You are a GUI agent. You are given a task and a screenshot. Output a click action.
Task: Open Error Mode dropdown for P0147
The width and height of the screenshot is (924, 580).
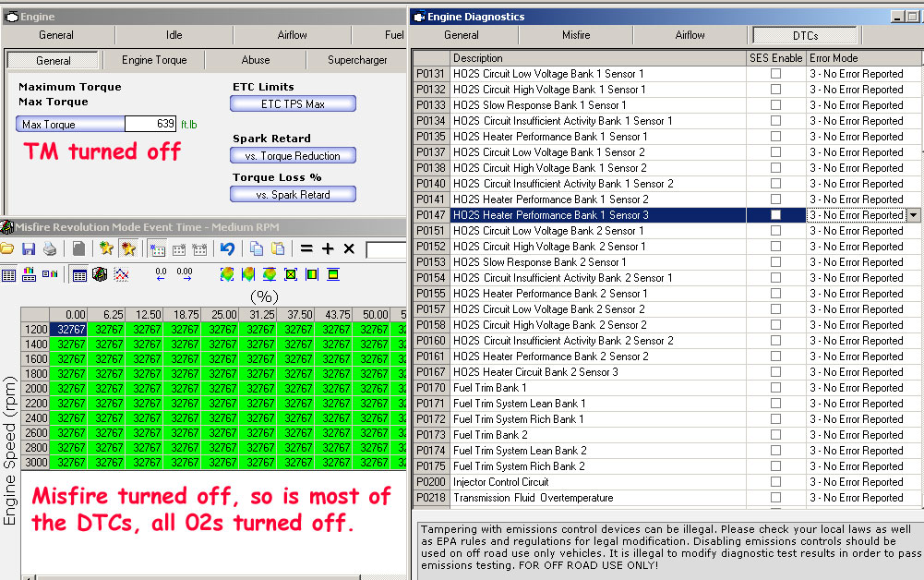[x=914, y=215]
